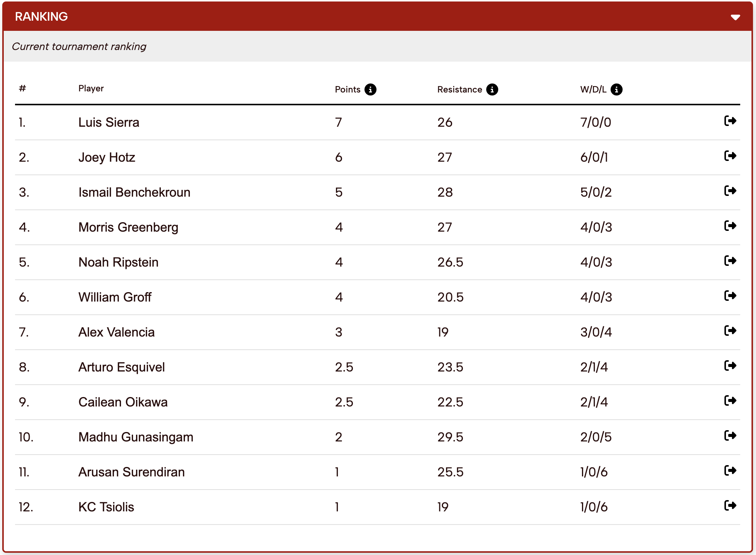Collapse the Ranking panel with the arrow
Image resolution: width=756 pixels, height=555 pixels.
tap(735, 17)
